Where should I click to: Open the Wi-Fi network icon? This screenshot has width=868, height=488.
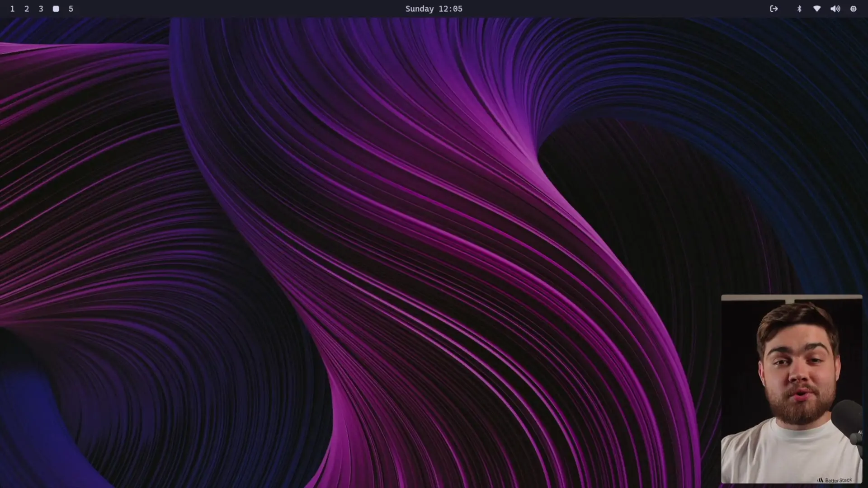[817, 9]
